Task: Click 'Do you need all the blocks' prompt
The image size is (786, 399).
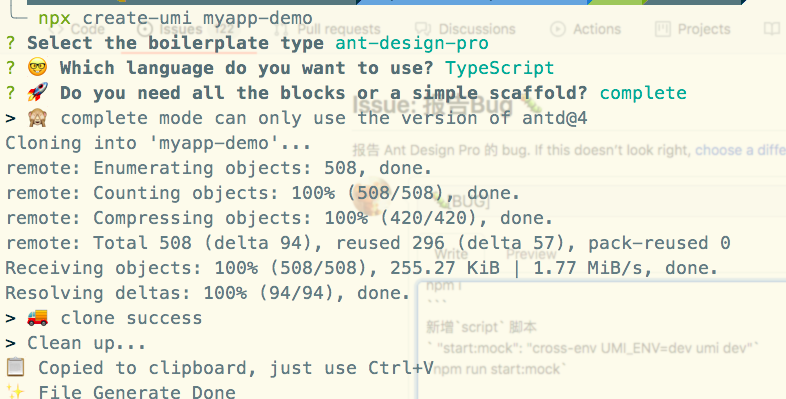Action: point(324,93)
